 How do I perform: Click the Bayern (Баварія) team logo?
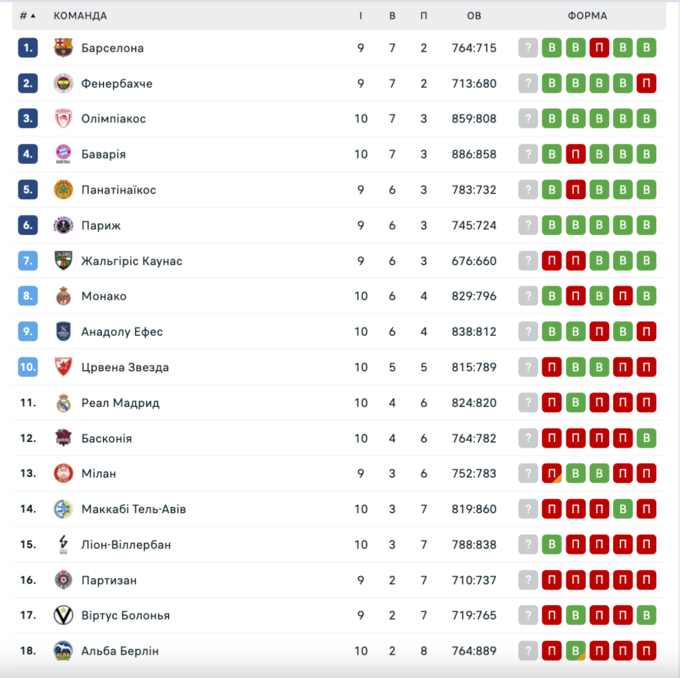click(x=63, y=154)
